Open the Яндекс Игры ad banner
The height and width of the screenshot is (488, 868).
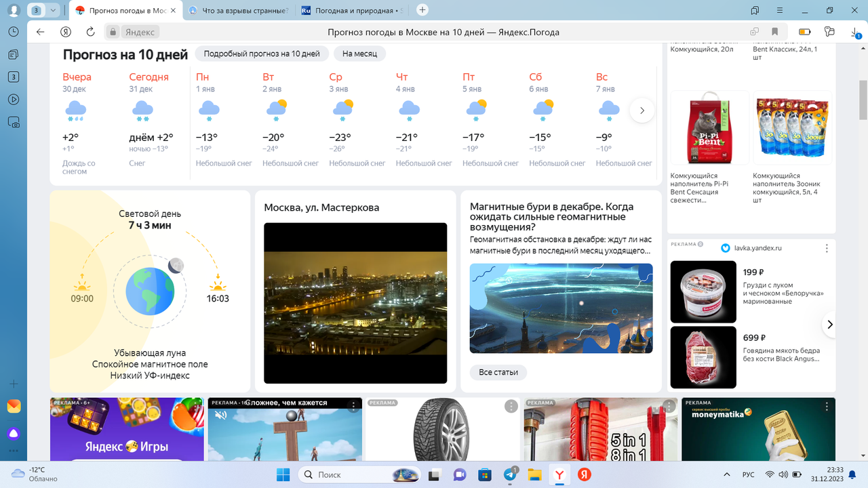pos(127,430)
